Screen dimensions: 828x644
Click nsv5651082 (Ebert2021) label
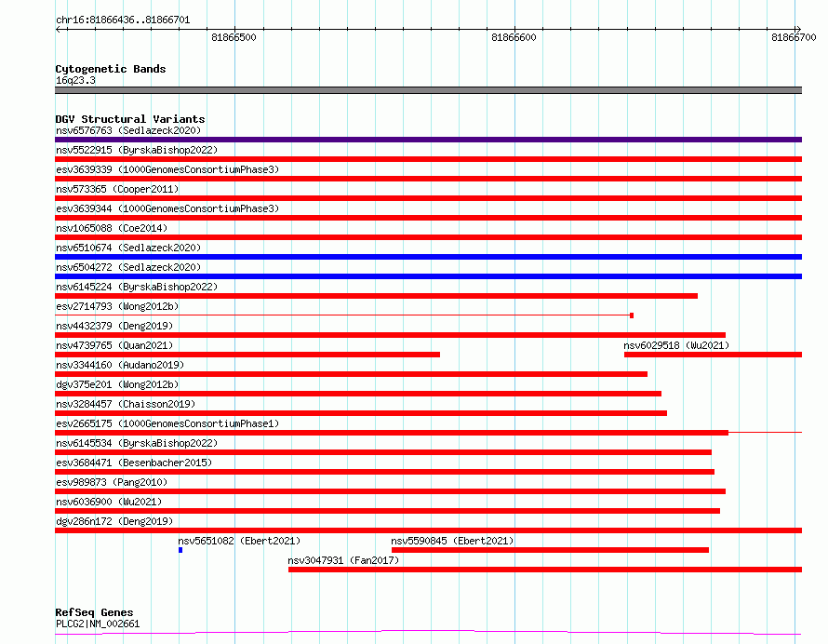pyautogui.click(x=239, y=541)
